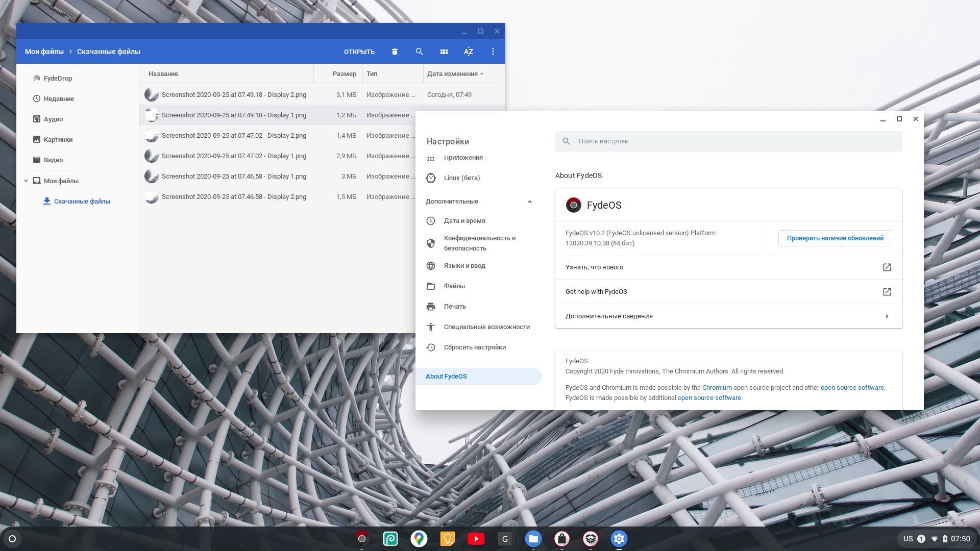Viewport: 980px width, 551px height.
Task: Click the Chromium hyperlink
Action: click(717, 388)
